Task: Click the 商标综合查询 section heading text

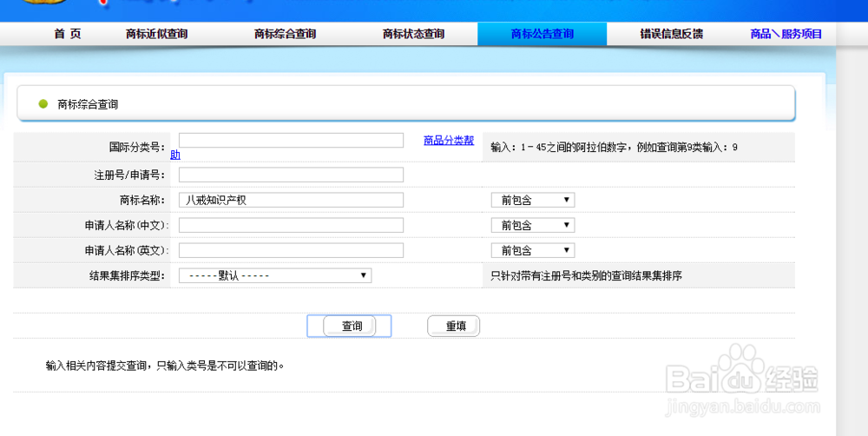Action: click(x=88, y=104)
